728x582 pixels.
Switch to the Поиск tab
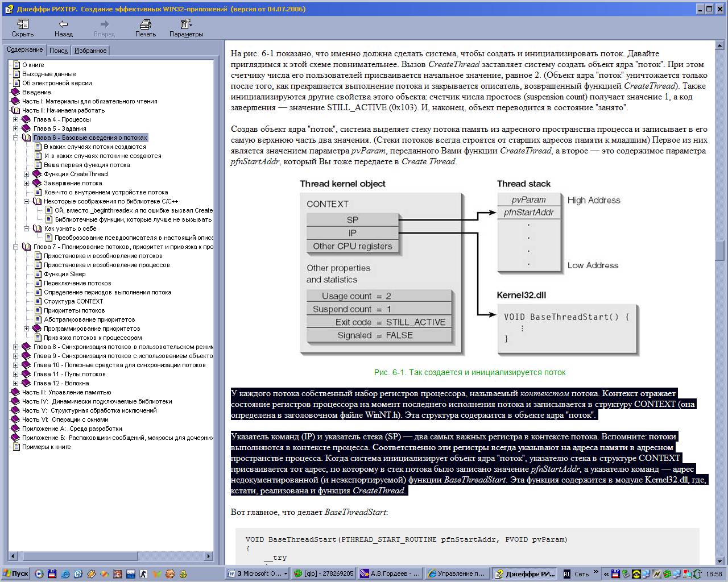point(58,51)
